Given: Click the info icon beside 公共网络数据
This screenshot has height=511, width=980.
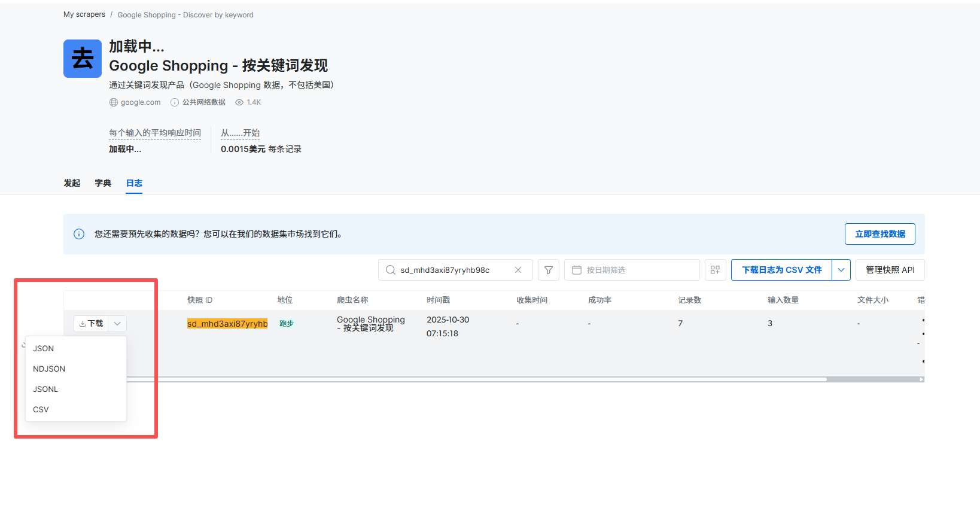Looking at the screenshot, I should 175,102.
